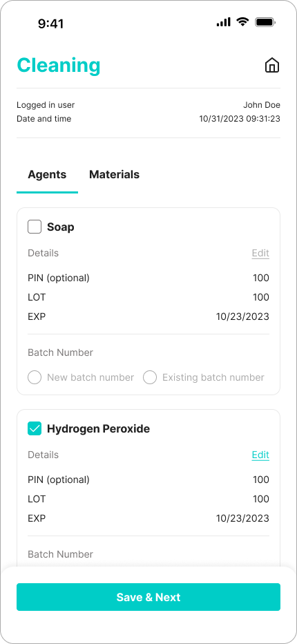The image size is (297, 644).
Task: Open the home icon in header
Action: 272,66
